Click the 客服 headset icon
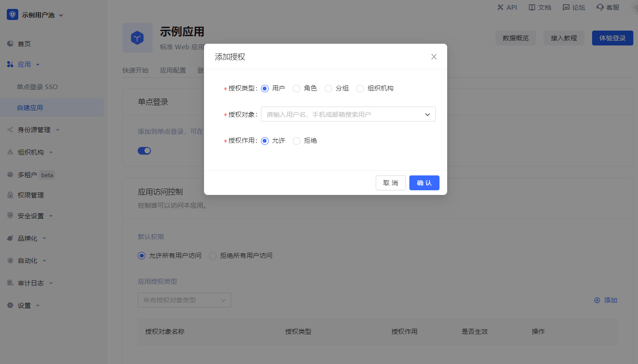The width and height of the screenshot is (638, 364). tap(600, 7)
